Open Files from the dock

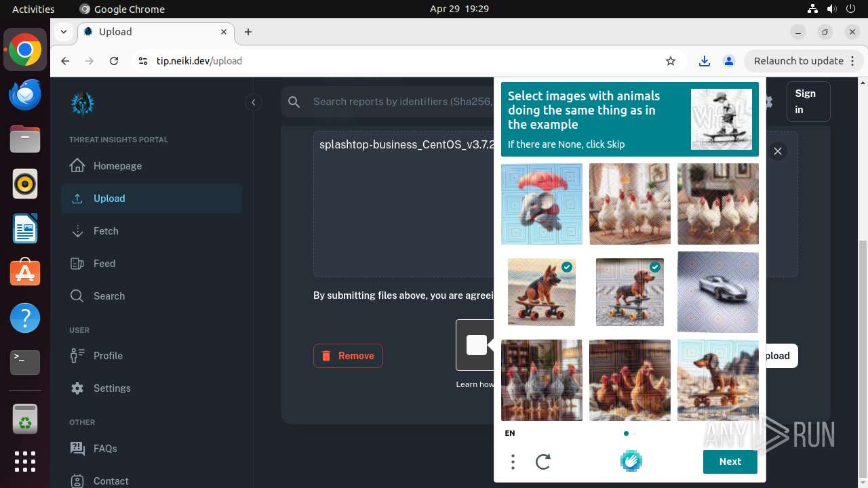pyautogui.click(x=25, y=140)
